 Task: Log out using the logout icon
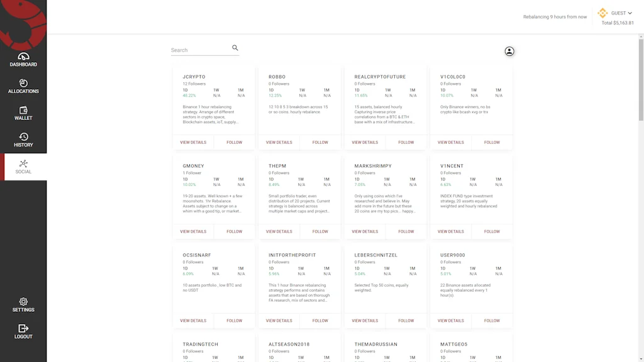point(23,328)
